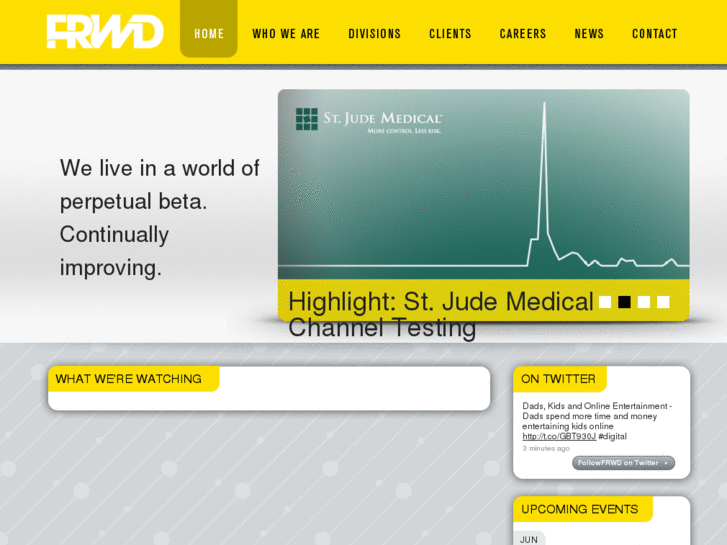Viewport: 727px width, 545px height.
Task: Open Highlight: St. Jude Medical Channel Testing
Action: tap(440, 314)
